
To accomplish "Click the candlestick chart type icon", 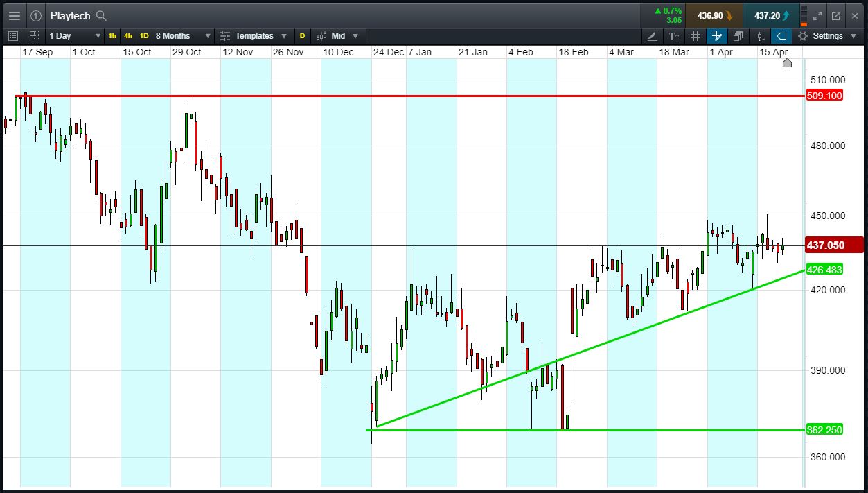I will (321, 36).
